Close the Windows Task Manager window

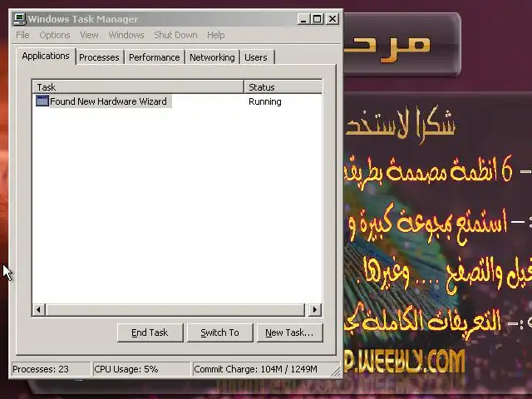pyautogui.click(x=332, y=19)
